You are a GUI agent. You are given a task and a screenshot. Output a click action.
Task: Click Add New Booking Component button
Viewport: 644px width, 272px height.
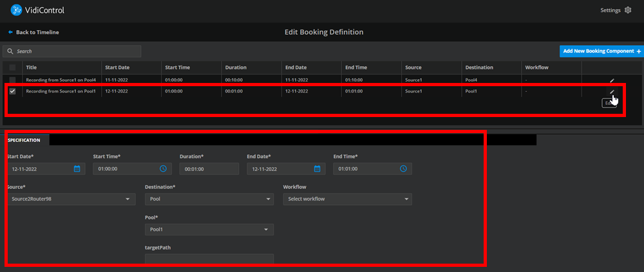(601, 51)
